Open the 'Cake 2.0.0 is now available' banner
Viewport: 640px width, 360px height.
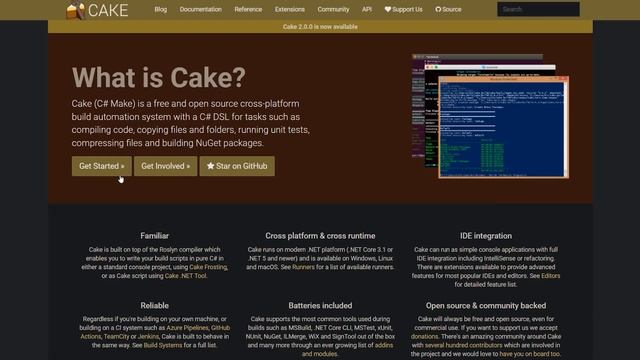(x=320, y=27)
